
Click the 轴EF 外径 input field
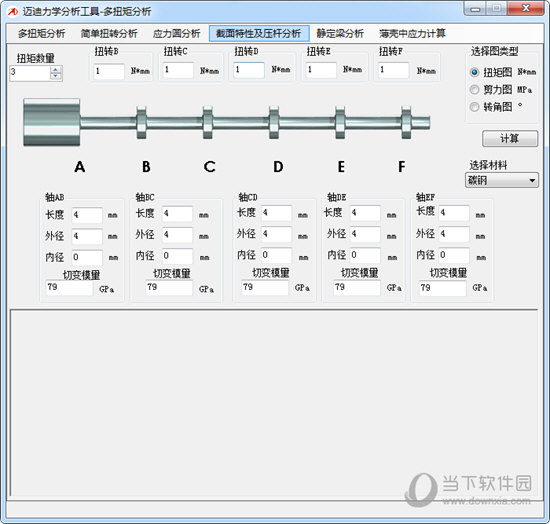(454, 234)
